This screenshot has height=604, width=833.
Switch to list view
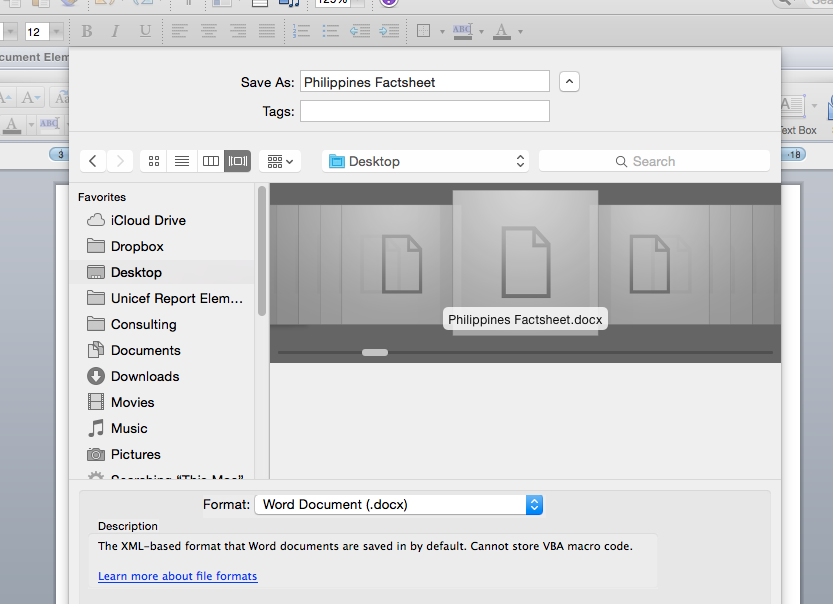pyautogui.click(x=182, y=161)
